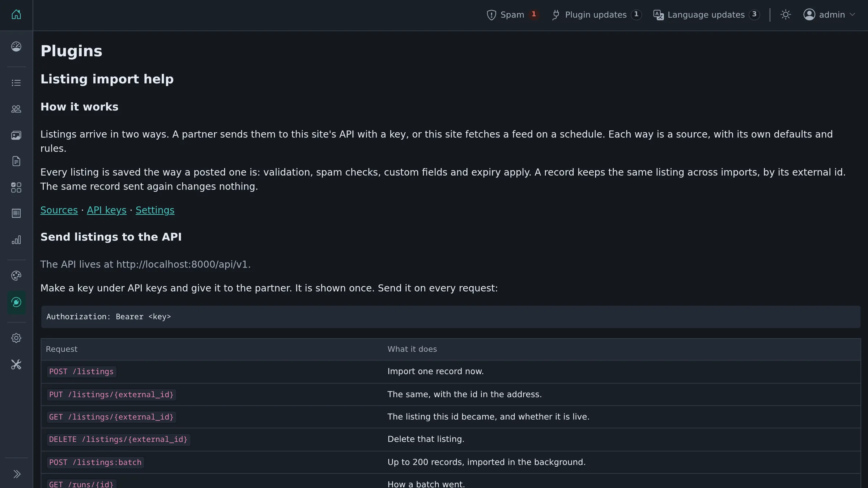This screenshot has width=868, height=488.
Task: Click the Plugins page heading
Action: (71, 51)
